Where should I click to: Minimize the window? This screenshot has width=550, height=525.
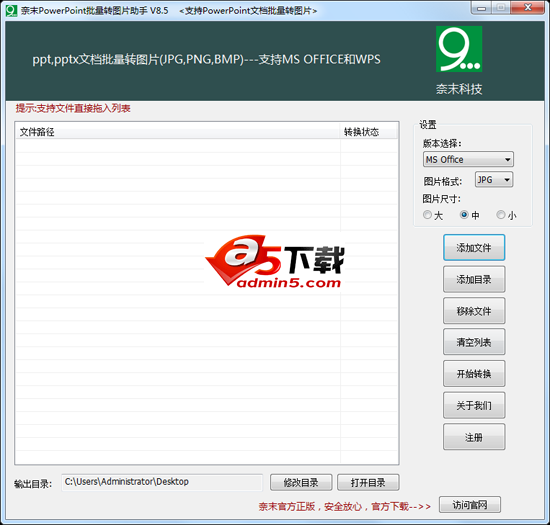[482, 8]
